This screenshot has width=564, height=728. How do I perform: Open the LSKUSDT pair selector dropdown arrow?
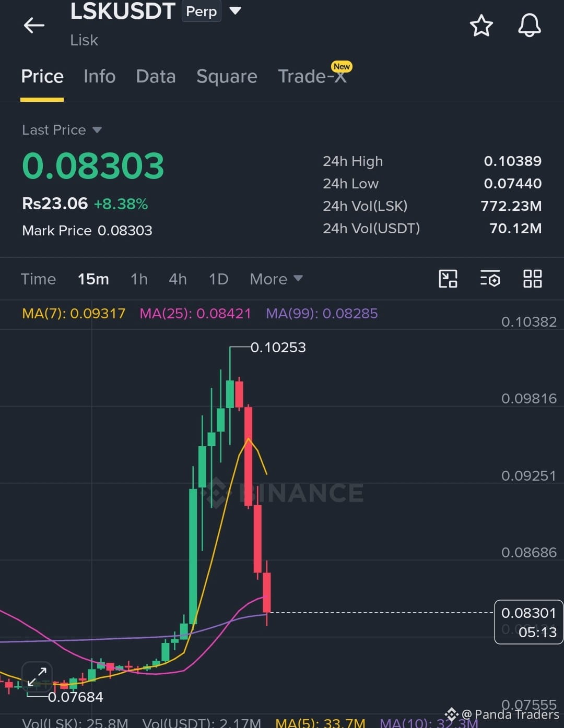(x=236, y=10)
